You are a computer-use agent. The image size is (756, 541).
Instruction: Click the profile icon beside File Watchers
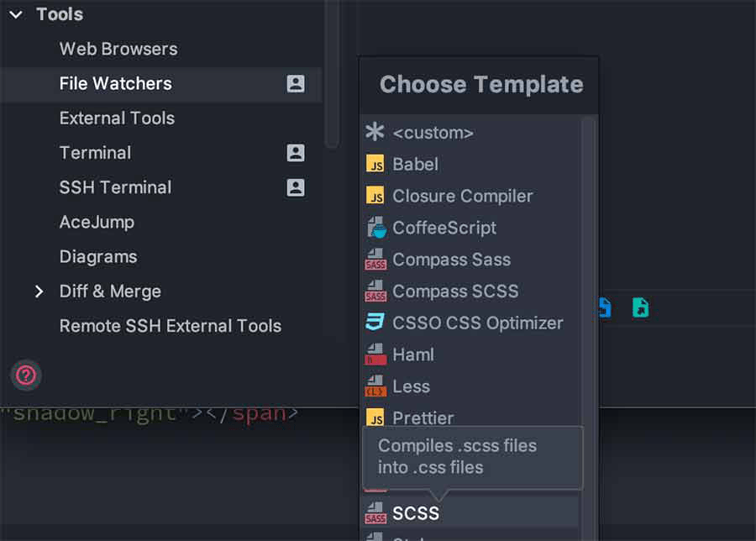pos(296,83)
